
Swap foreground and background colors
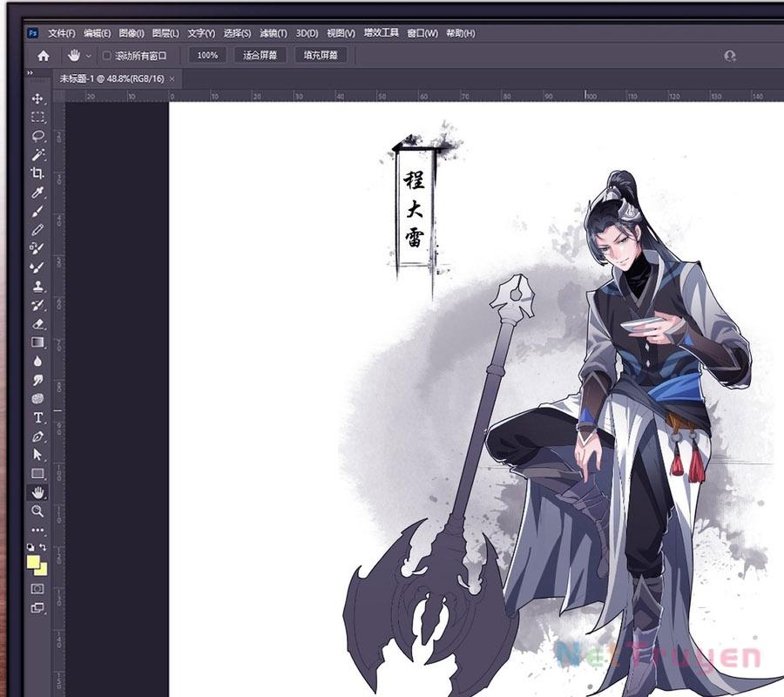point(43,547)
